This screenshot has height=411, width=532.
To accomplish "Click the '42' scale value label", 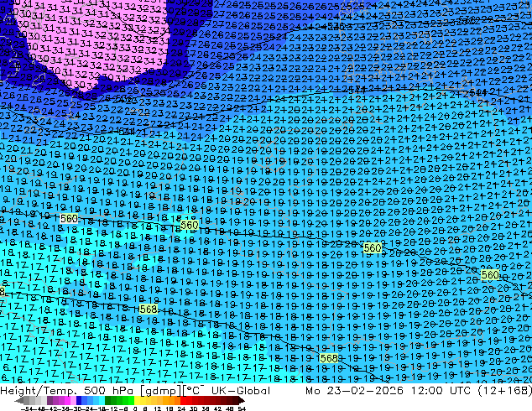I will [x=217, y=409].
